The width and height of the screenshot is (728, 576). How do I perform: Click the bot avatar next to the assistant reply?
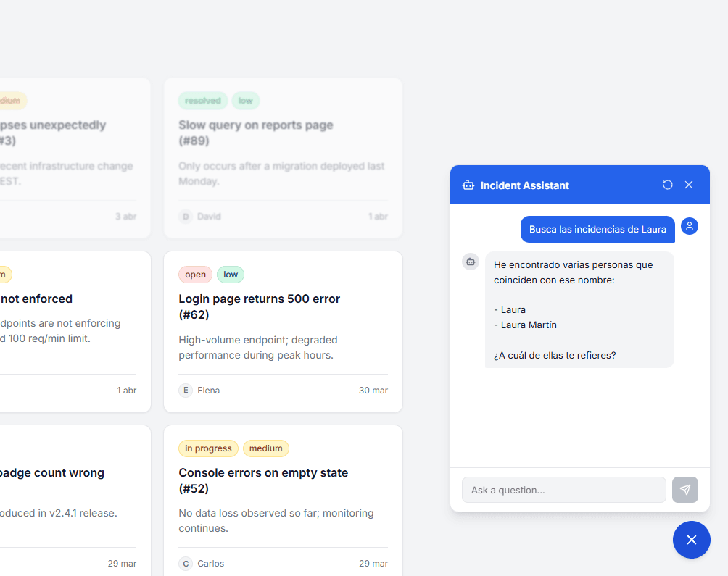coord(471,262)
